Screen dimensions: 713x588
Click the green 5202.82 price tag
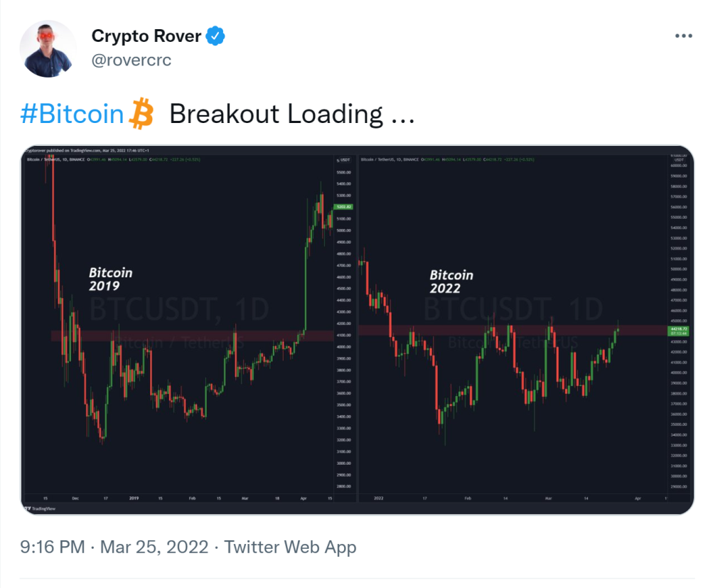pos(344,207)
